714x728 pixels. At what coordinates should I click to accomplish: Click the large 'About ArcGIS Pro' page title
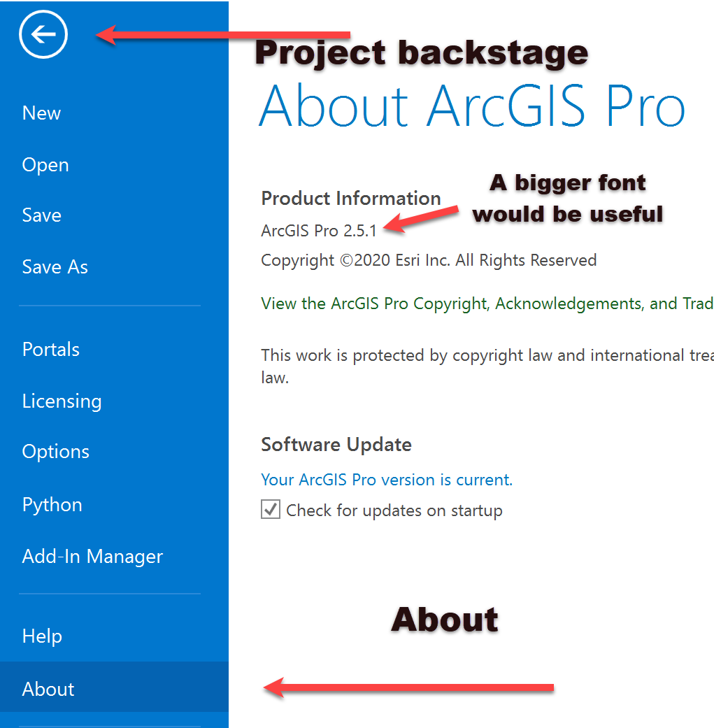point(472,107)
